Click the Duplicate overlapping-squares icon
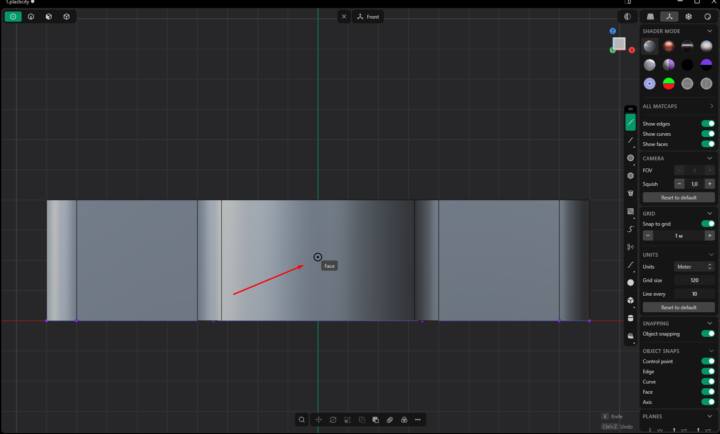This screenshot has width=720, height=434. tap(362, 420)
